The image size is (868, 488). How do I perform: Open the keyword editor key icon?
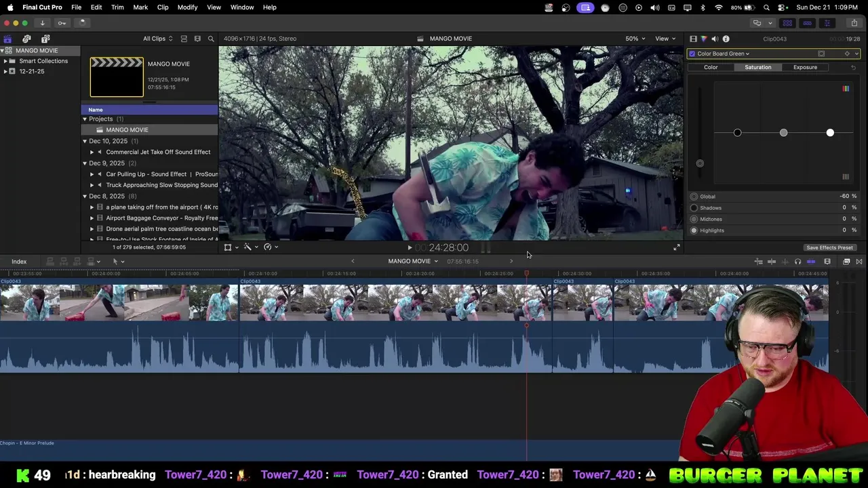(62, 23)
